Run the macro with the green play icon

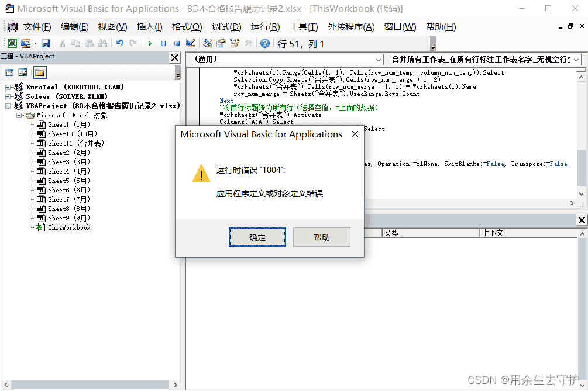click(x=150, y=44)
